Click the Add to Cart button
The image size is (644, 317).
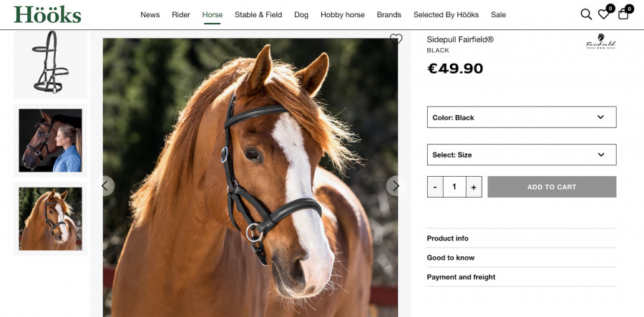point(552,187)
